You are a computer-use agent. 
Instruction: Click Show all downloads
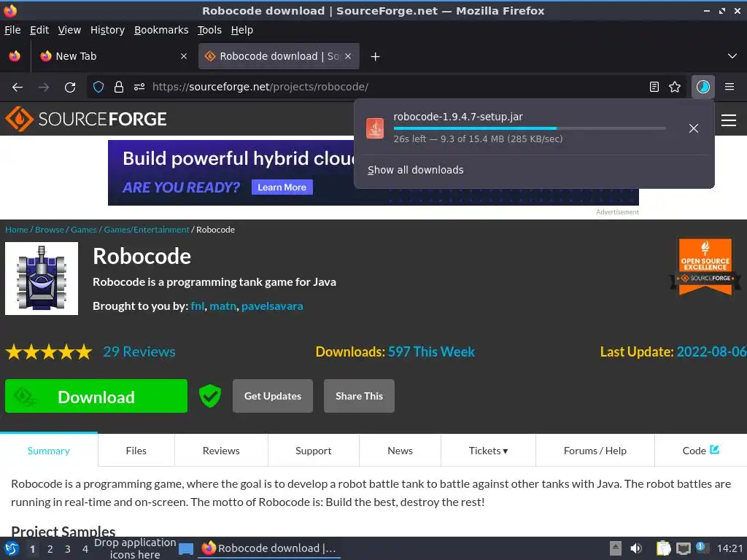415,170
